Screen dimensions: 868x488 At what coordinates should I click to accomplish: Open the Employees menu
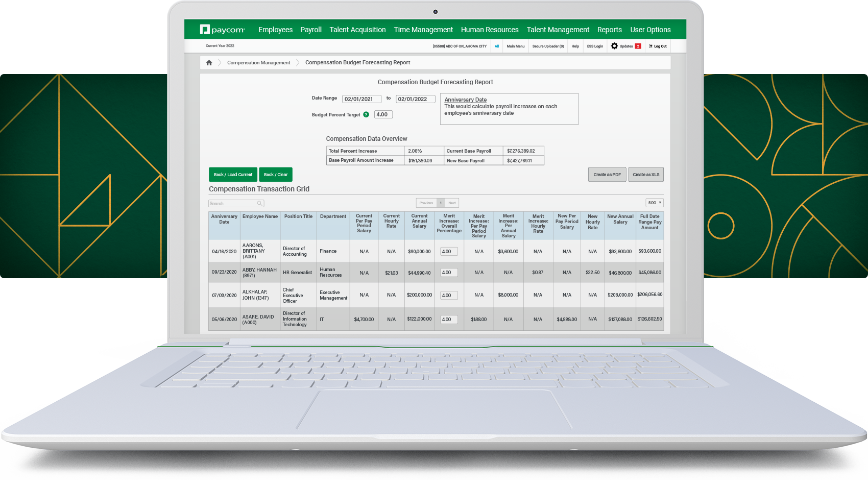275,30
